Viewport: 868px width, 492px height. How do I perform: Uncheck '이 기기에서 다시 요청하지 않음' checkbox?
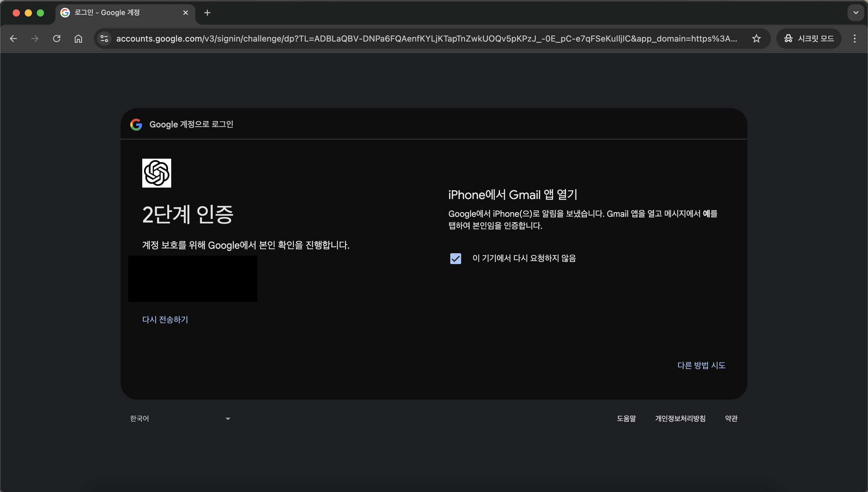[455, 259]
